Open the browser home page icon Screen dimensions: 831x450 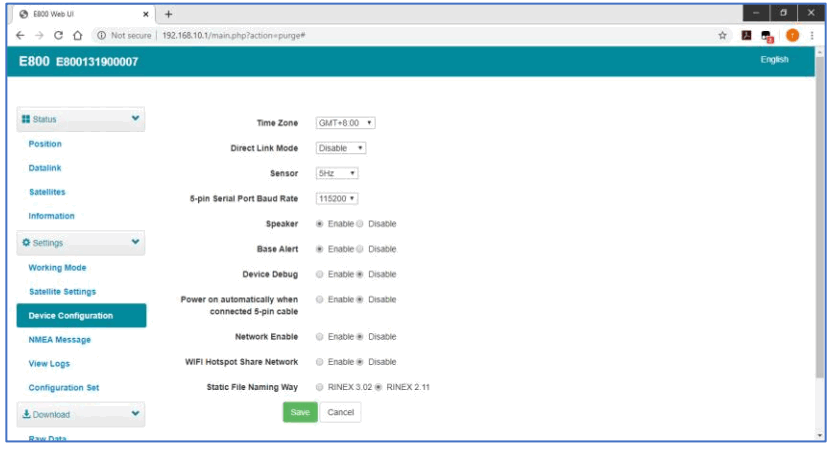[x=77, y=36]
